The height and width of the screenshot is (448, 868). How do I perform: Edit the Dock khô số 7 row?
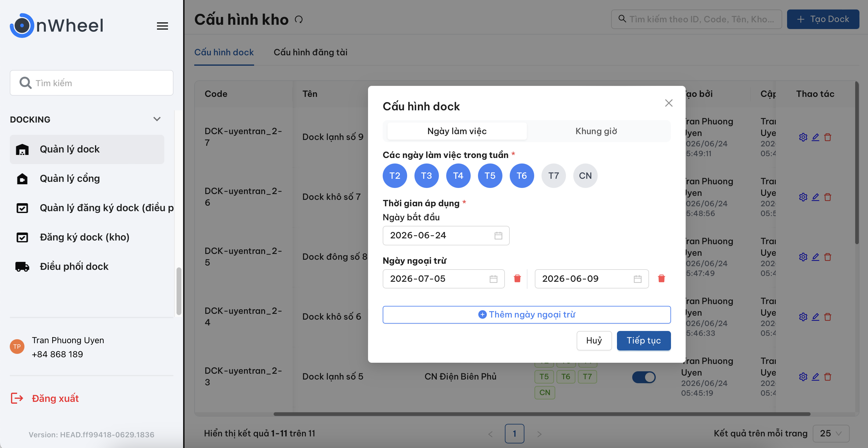coord(815,197)
